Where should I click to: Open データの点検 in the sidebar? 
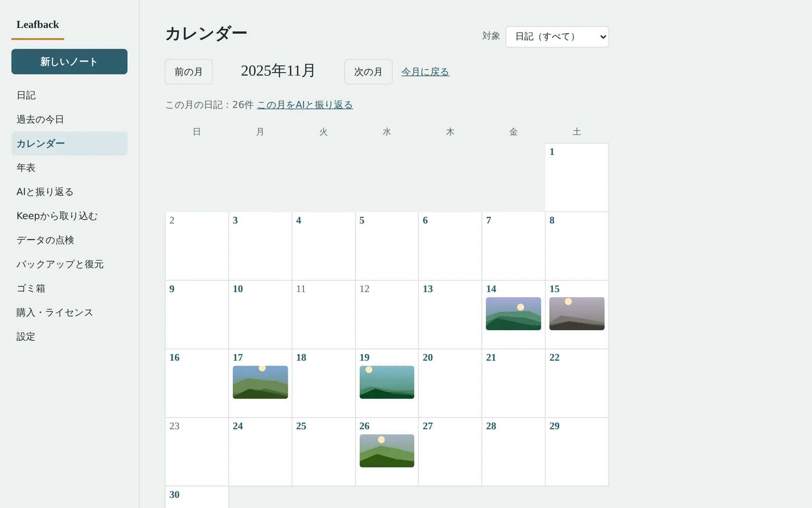(70, 240)
